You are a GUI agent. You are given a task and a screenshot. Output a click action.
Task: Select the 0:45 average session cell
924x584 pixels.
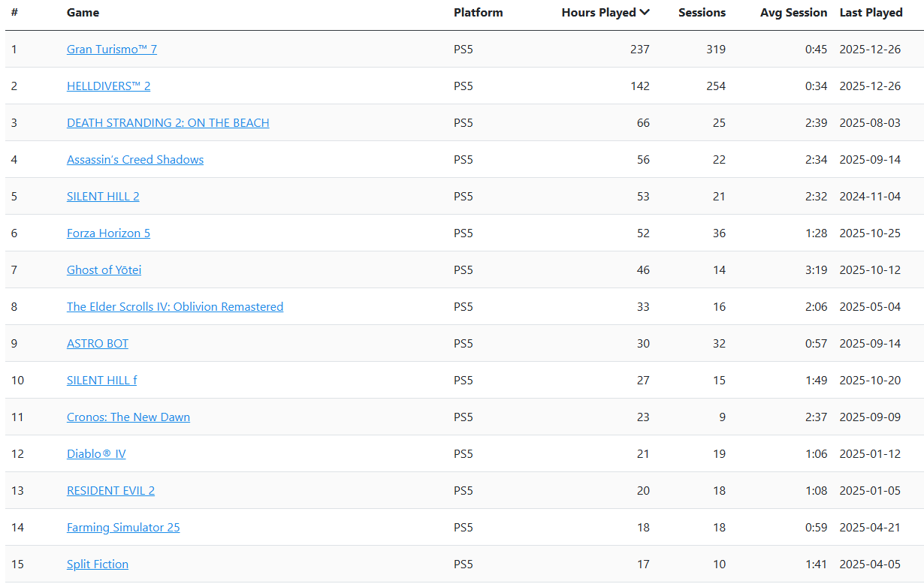pyautogui.click(x=816, y=50)
